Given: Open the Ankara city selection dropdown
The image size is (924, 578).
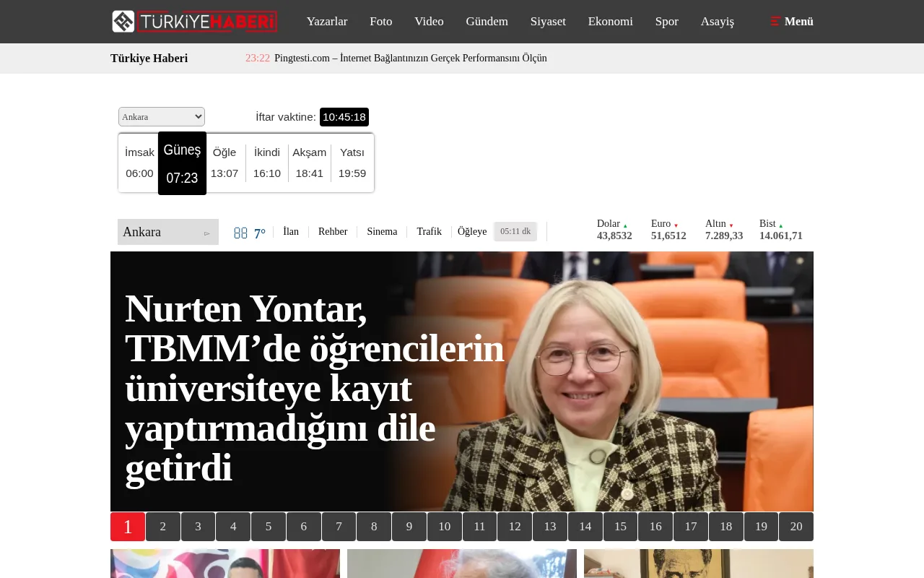Looking at the screenshot, I should point(161,116).
